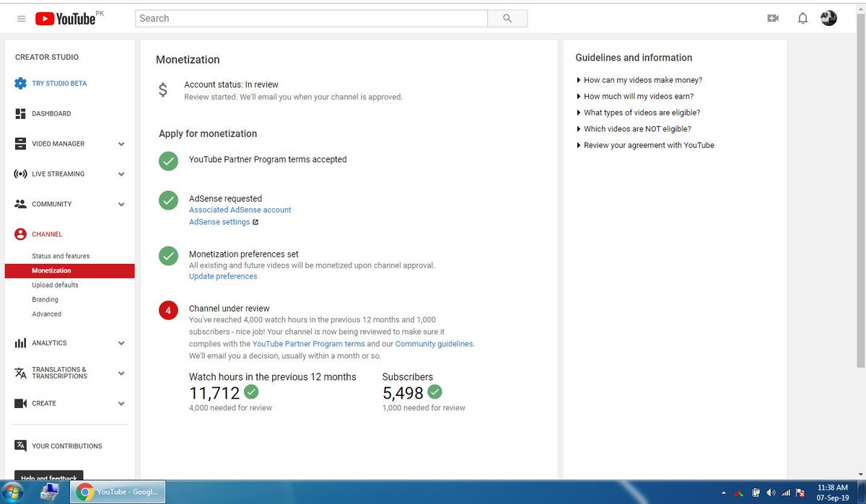Click the Help and feedback button
This screenshot has width=866, height=504.
point(49,477)
